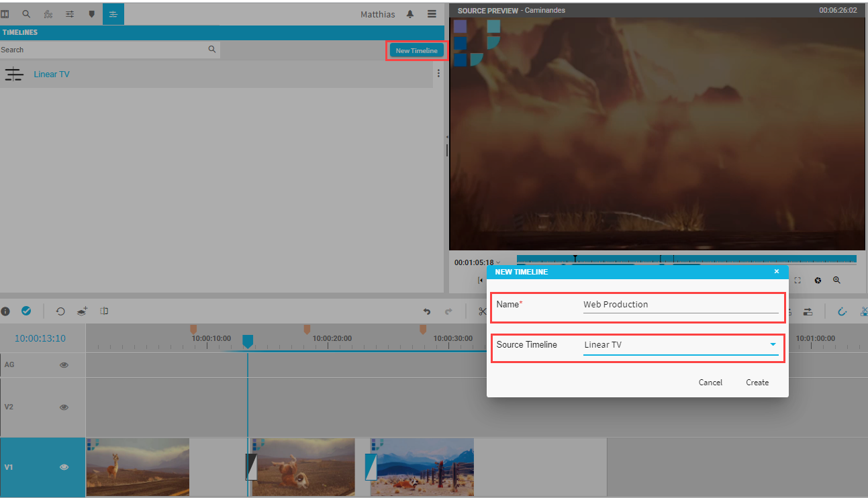
Task: Click the blue playhead marker on timeline ruler
Action: click(247, 341)
